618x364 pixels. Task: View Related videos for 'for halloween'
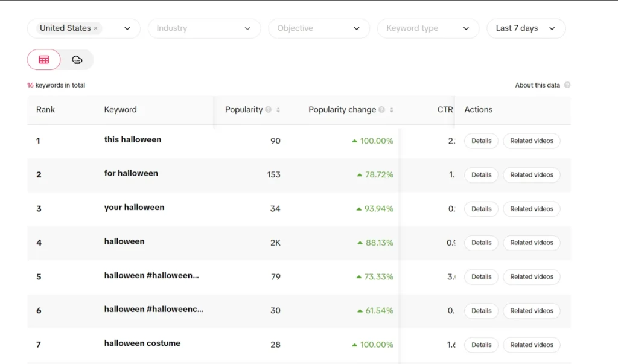[x=531, y=175]
